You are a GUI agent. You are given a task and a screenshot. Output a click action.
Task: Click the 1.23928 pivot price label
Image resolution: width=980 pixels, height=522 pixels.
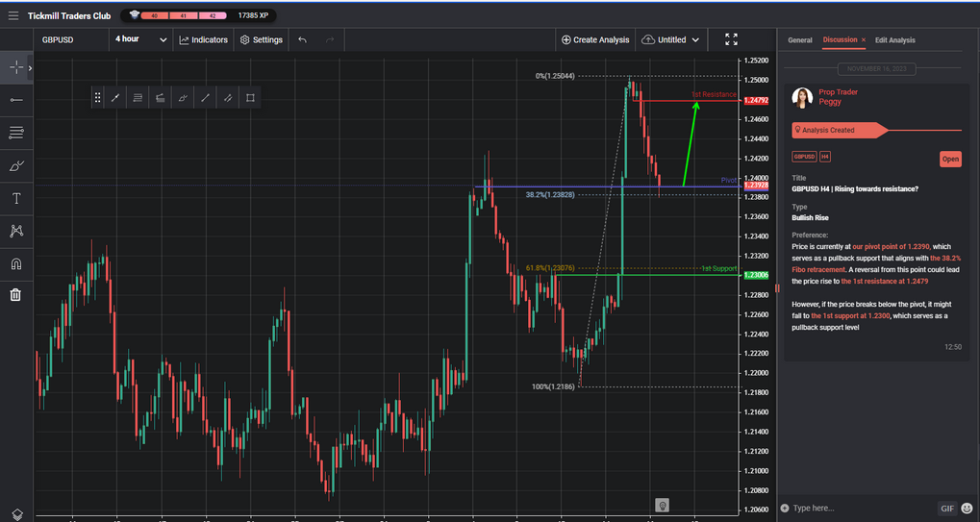tap(756, 186)
